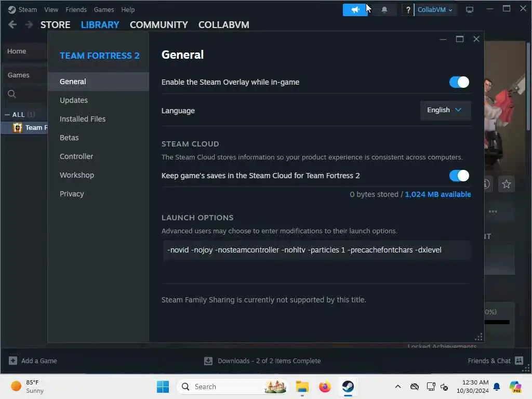Click the Windows notification bell icon
This screenshot has height=399, width=532.
[x=497, y=387]
